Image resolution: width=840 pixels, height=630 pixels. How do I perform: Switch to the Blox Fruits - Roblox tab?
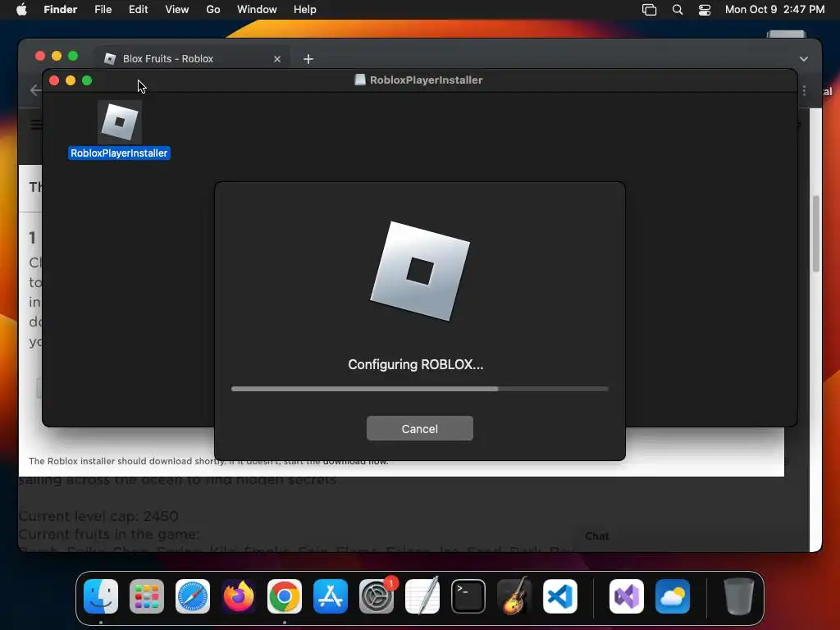click(x=193, y=59)
